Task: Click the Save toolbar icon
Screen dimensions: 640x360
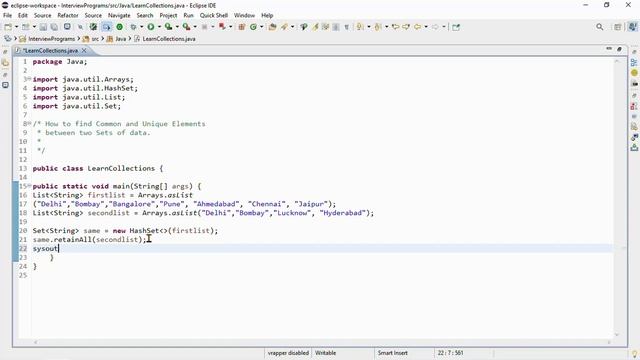Action: point(43,27)
